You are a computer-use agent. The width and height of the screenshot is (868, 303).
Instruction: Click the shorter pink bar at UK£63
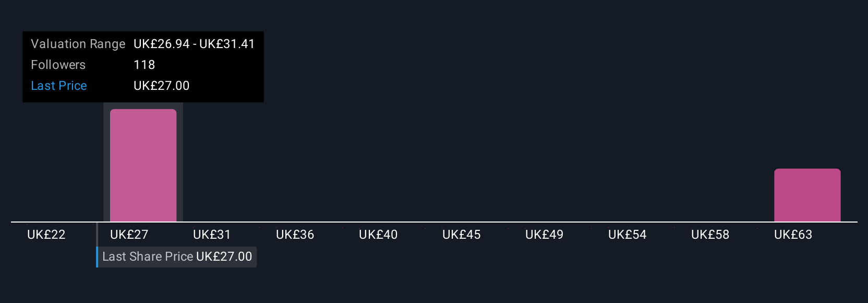[x=807, y=195]
